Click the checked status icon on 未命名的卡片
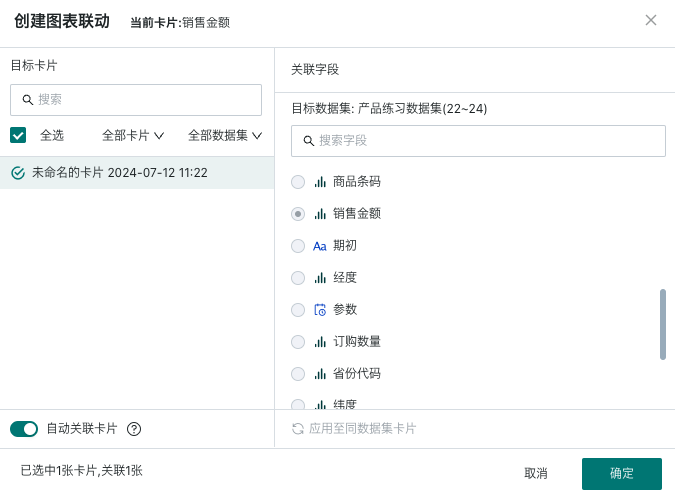 pos(18,173)
